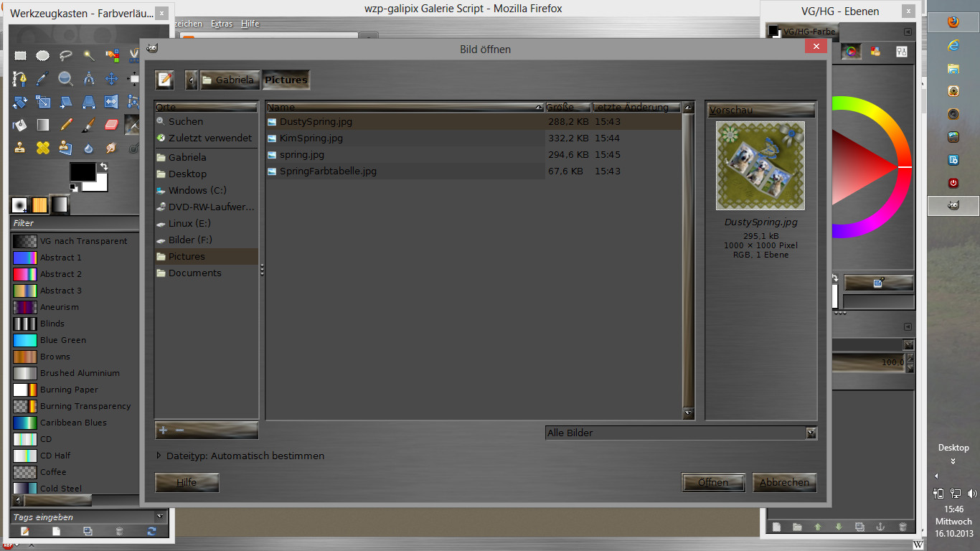
Task: Select the Flip tool
Action: (112, 101)
